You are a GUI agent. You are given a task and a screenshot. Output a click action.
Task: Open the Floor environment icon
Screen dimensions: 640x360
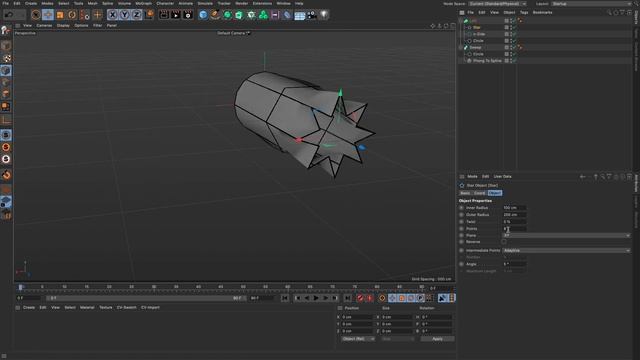pos(300,16)
